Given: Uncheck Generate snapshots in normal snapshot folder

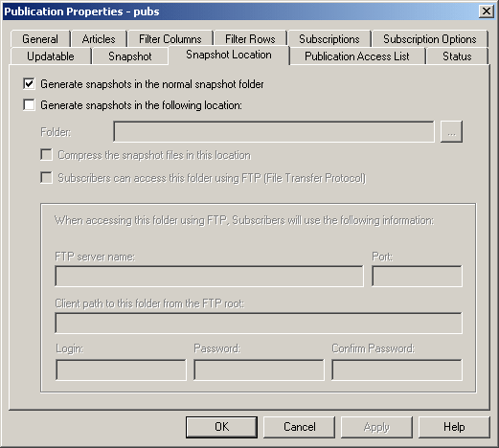Looking at the screenshot, I should [x=29, y=84].
